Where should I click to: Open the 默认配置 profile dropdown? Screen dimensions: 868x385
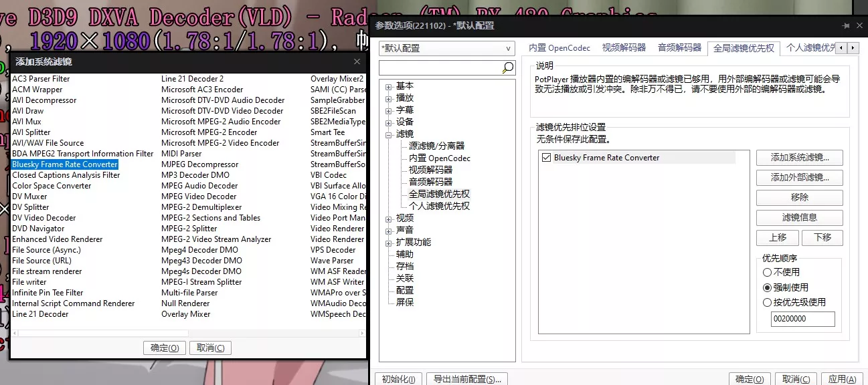click(x=446, y=48)
